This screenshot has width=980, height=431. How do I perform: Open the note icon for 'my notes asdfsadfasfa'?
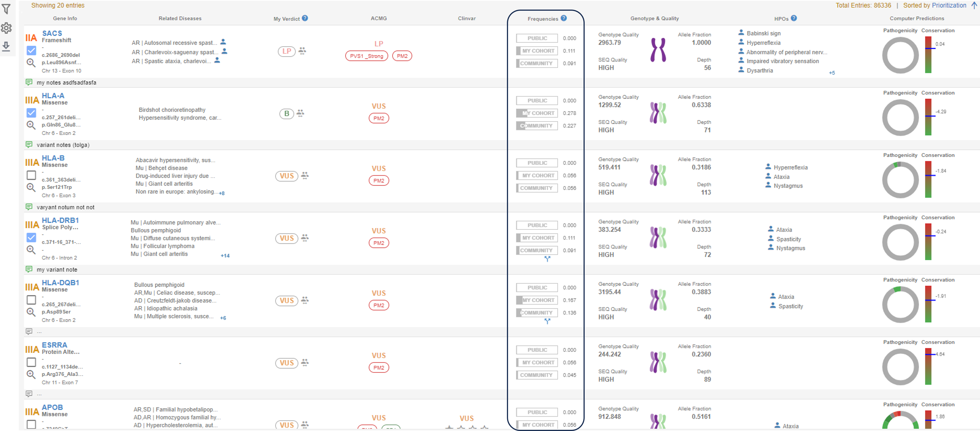point(29,82)
